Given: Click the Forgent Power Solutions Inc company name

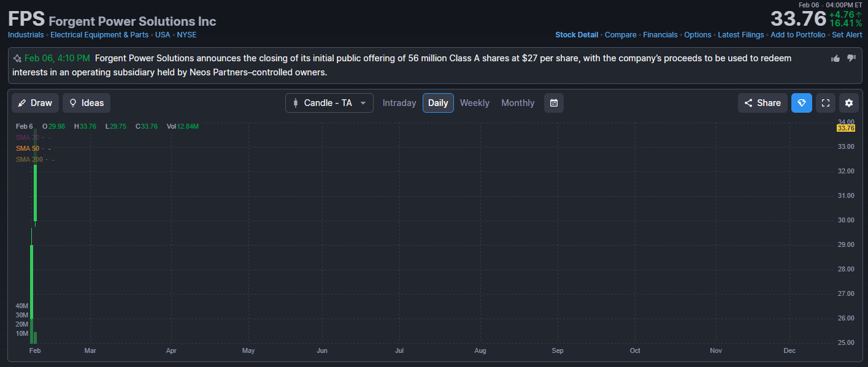Looking at the screenshot, I should click(133, 21).
